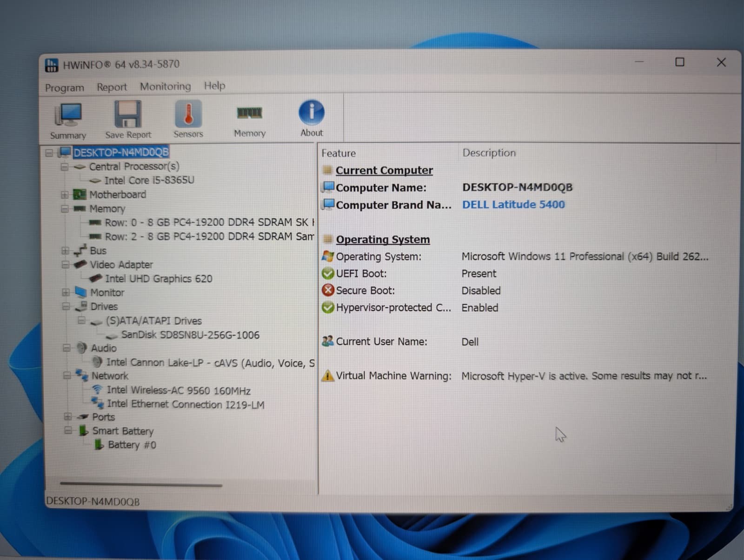Image resolution: width=744 pixels, height=560 pixels.
Task: Click the tree pane horizontal scrollbar
Action: pyautogui.click(x=141, y=484)
